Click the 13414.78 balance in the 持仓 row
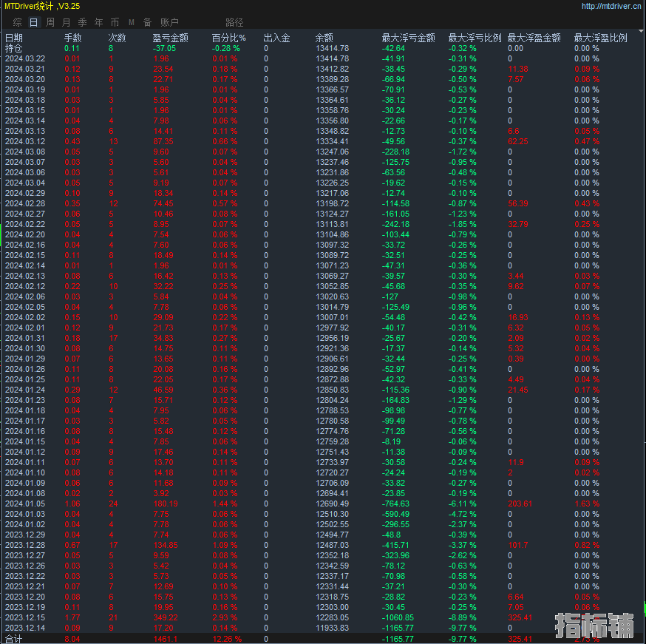This screenshot has height=644, width=646. [x=332, y=49]
